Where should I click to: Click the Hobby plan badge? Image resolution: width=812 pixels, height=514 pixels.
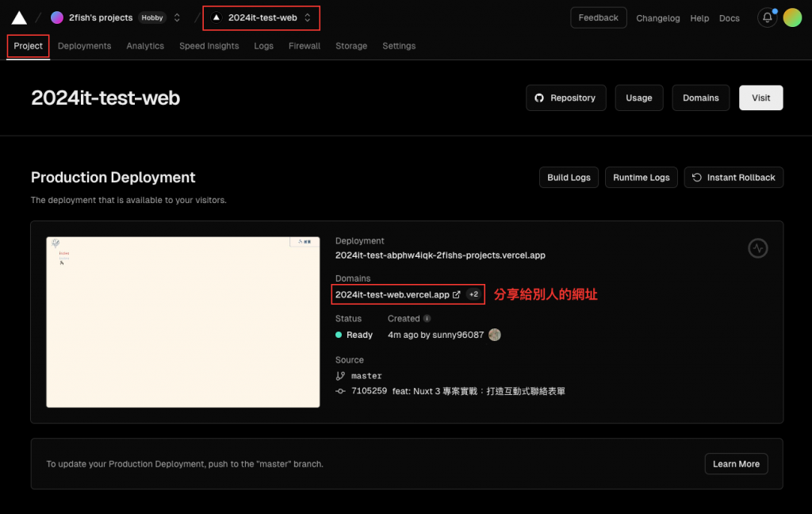[x=152, y=17]
